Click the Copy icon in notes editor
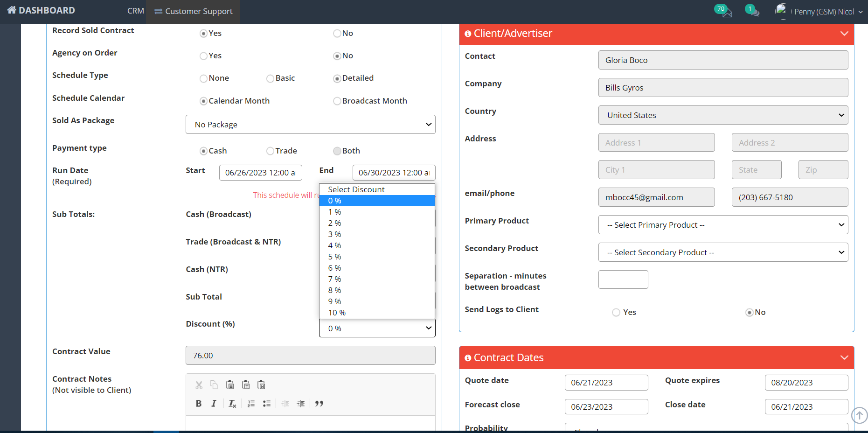The height and width of the screenshot is (433, 868). point(214,385)
